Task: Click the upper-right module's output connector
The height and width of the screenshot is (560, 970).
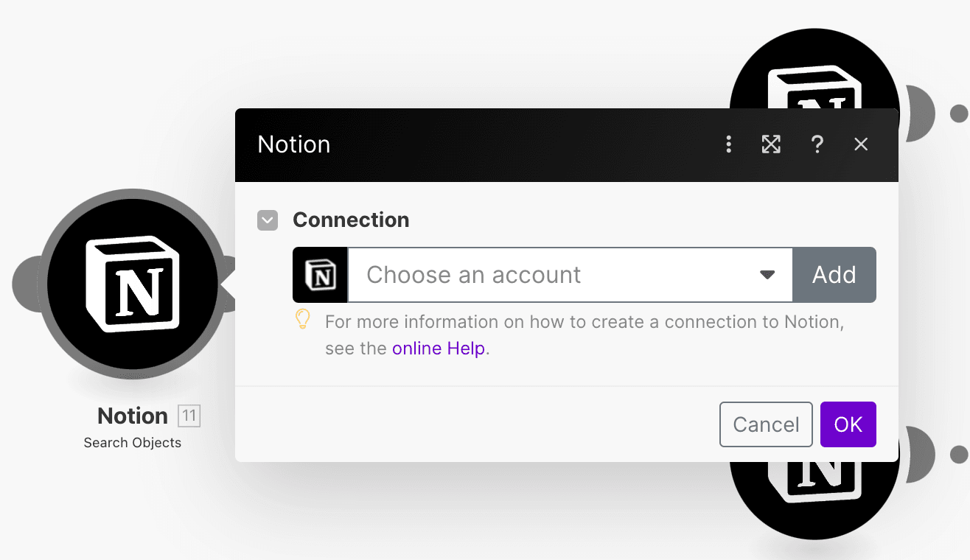Action: pyautogui.click(x=959, y=113)
